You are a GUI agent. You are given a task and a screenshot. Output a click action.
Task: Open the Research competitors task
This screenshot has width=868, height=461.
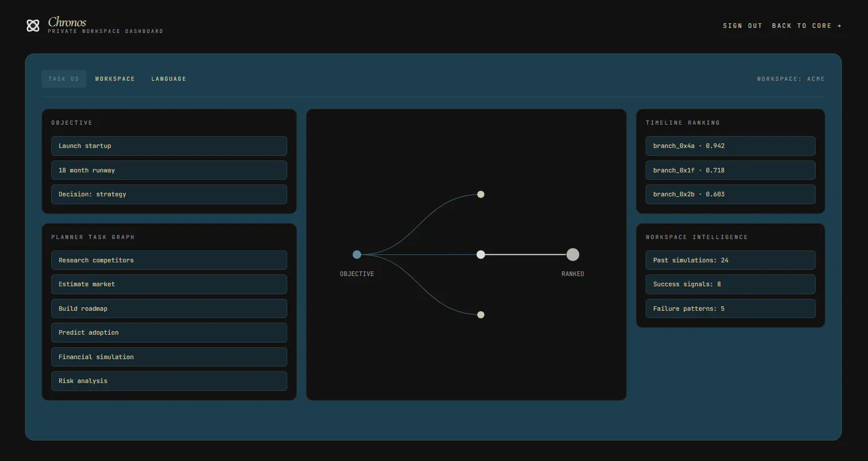(x=169, y=260)
